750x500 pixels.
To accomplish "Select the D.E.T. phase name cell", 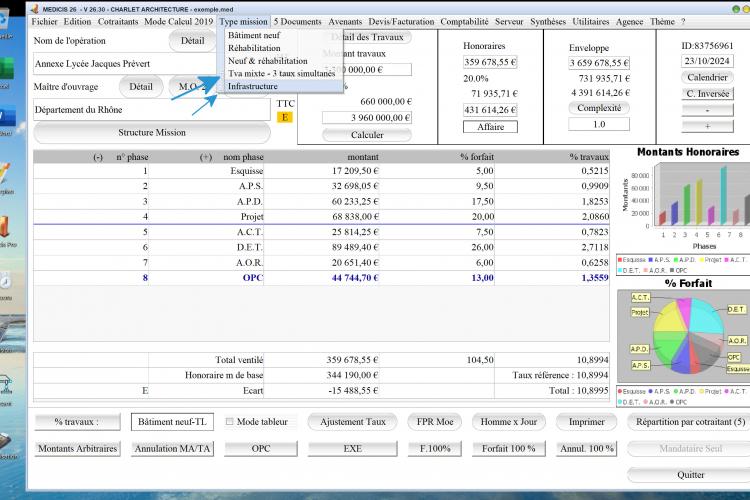I will (249, 247).
